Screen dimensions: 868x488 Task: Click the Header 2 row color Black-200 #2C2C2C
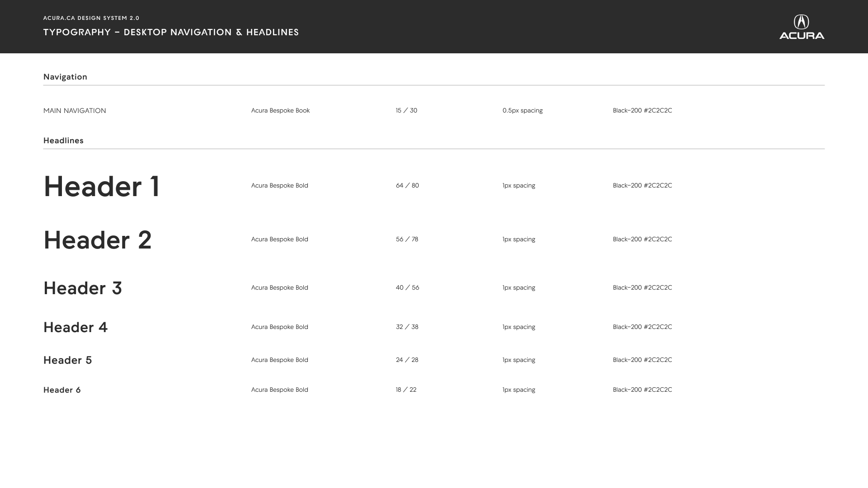click(x=642, y=239)
